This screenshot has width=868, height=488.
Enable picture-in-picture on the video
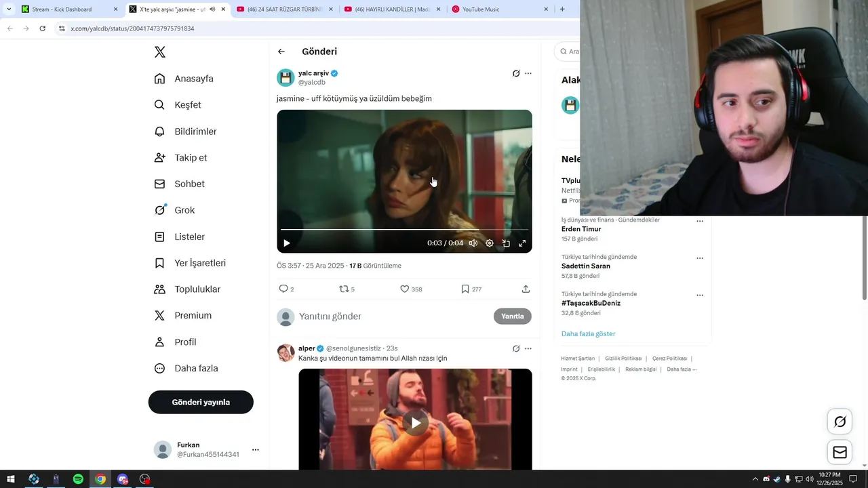click(x=506, y=243)
